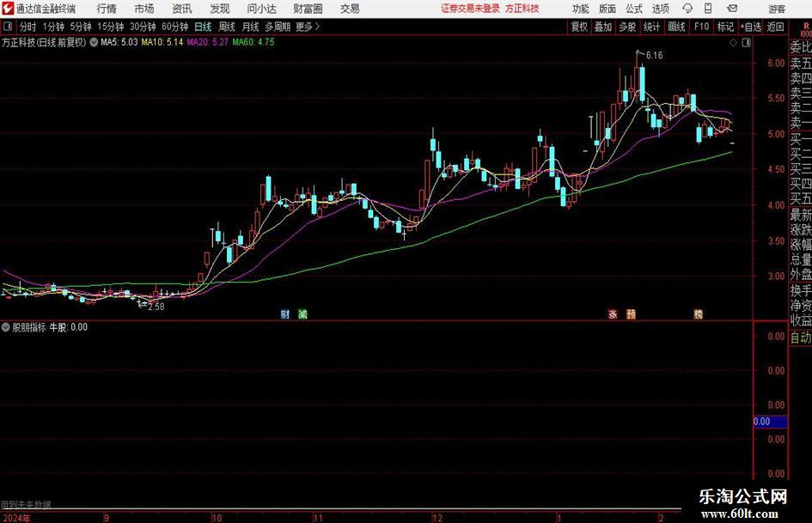Switch to the 1分钟 period
The height and width of the screenshot is (523, 812).
[x=53, y=27]
